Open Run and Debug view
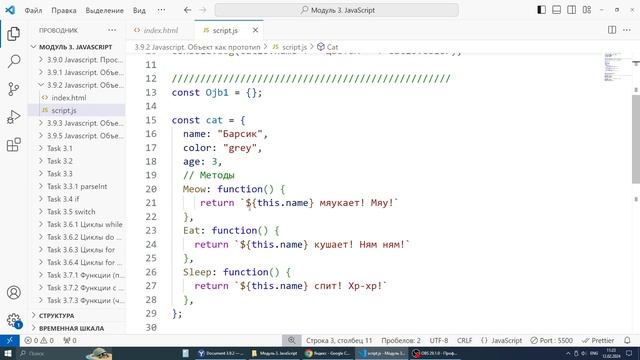Image resolution: width=640 pixels, height=360 pixels. coord(13,117)
